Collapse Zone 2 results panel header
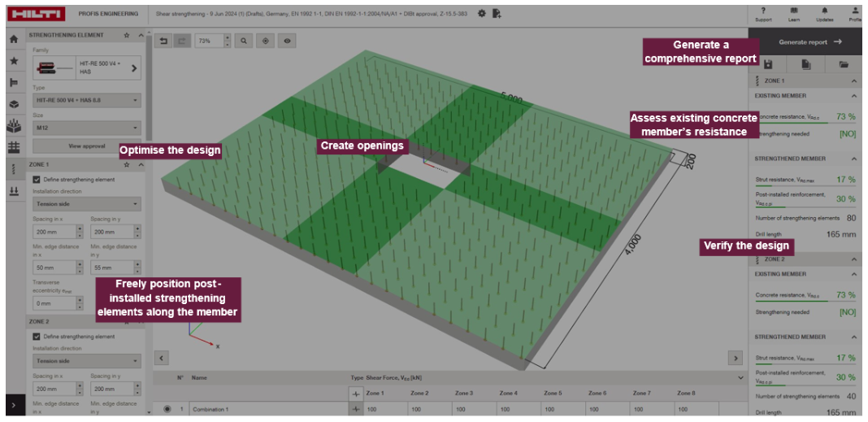 [853, 259]
